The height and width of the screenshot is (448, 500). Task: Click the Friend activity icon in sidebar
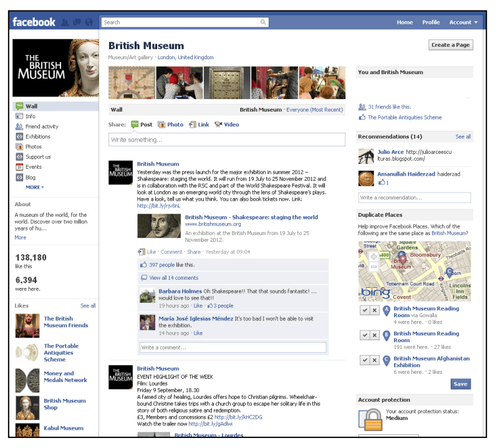19,126
